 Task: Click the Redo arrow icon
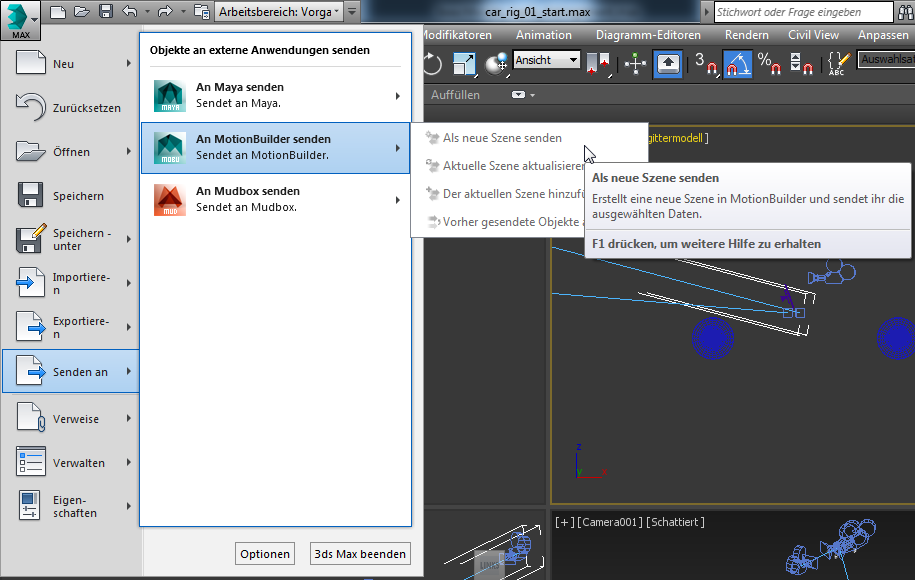click(165, 11)
